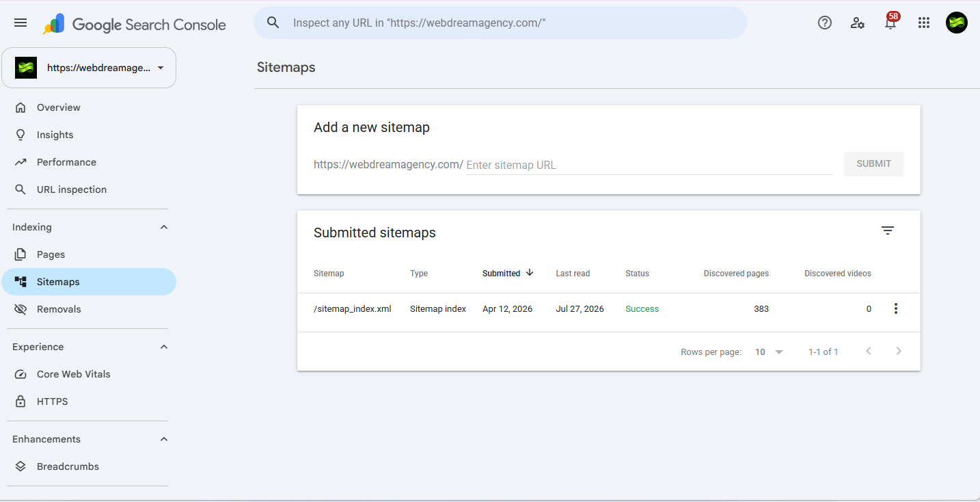
Task: Collapse the Indexing section
Action: [164, 227]
